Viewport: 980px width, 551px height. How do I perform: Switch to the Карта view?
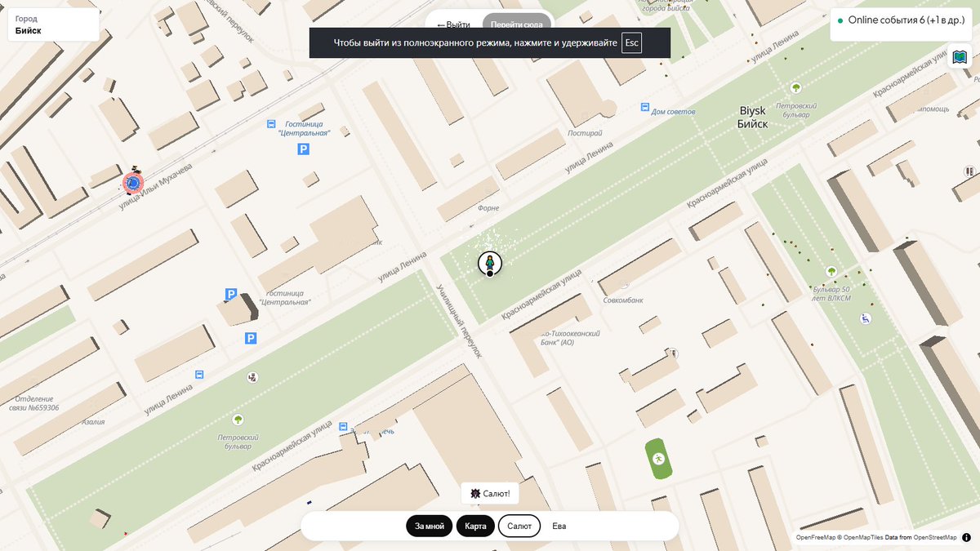[475, 527]
